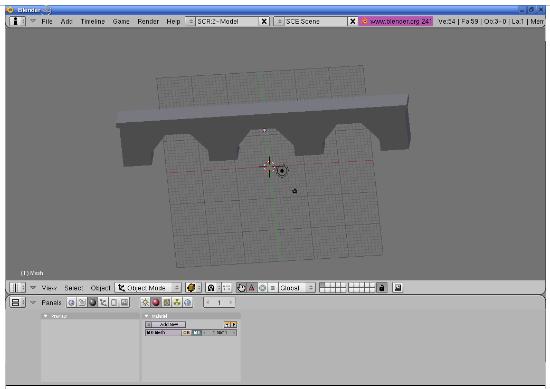Screen dimensions: 550x389
Task: Show the Material buttons red sphere icon
Action: tap(156, 302)
